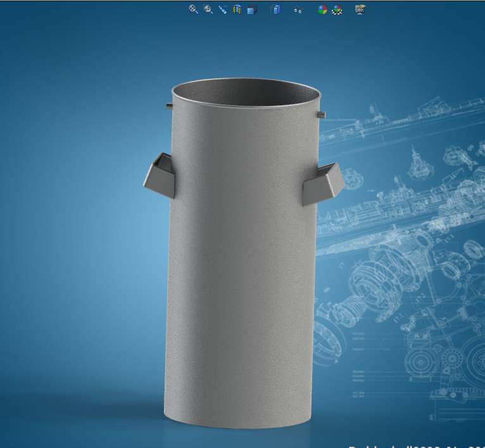Click the Zoom to Fit icon
485x448 pixels.
tap(194, 10)
